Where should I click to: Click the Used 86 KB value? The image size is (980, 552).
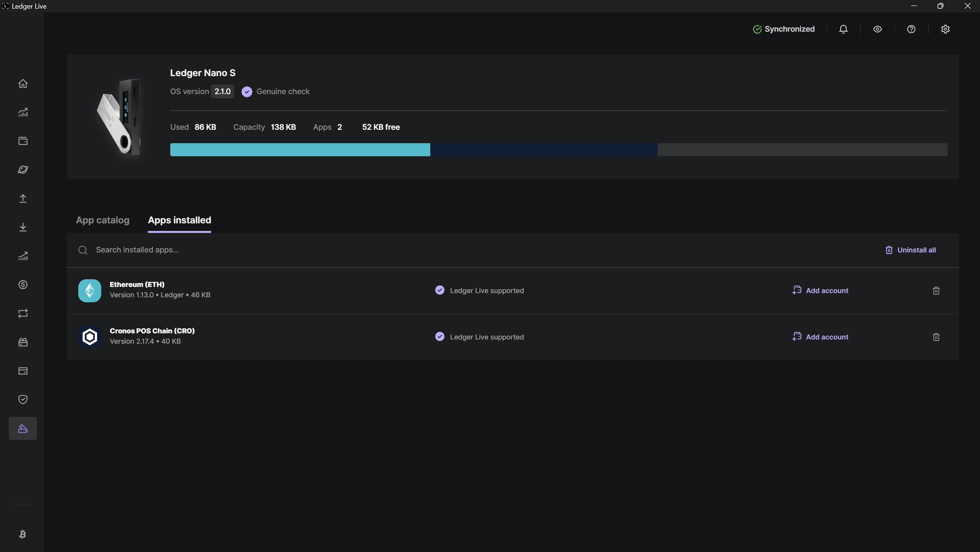click(205, 127)
